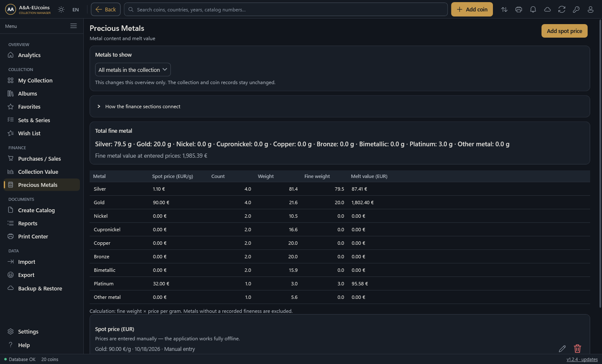
Task: Collapse the sidebar with the hamburger icon
Action: coord(74,26)
